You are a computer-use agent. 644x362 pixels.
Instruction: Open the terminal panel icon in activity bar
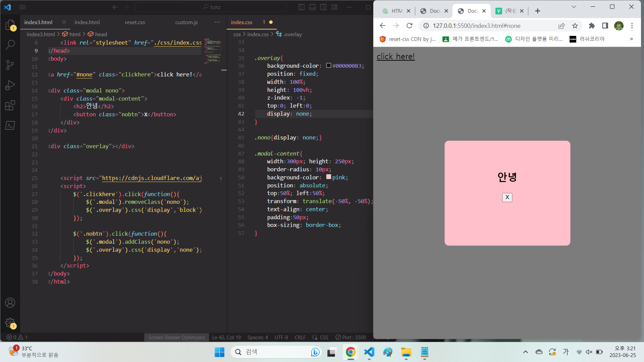pos(10,125)
